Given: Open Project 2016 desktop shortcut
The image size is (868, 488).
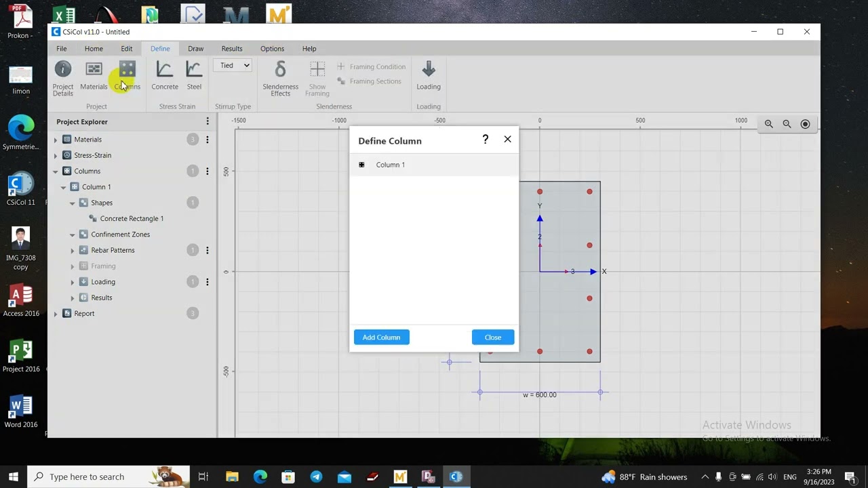Looking at the screenshot, I should point(21,357).
